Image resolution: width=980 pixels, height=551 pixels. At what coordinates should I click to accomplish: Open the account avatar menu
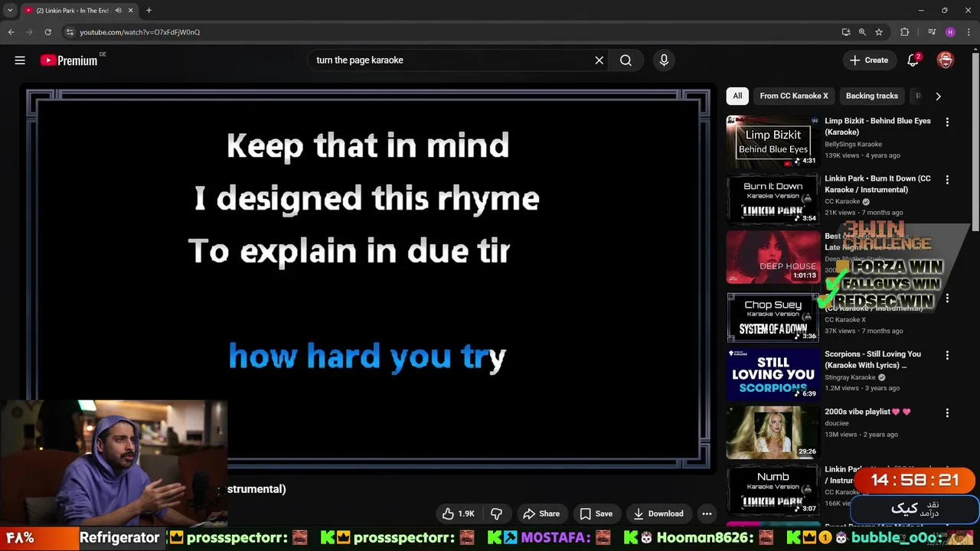pyautogui.click(x=946, y=60)
